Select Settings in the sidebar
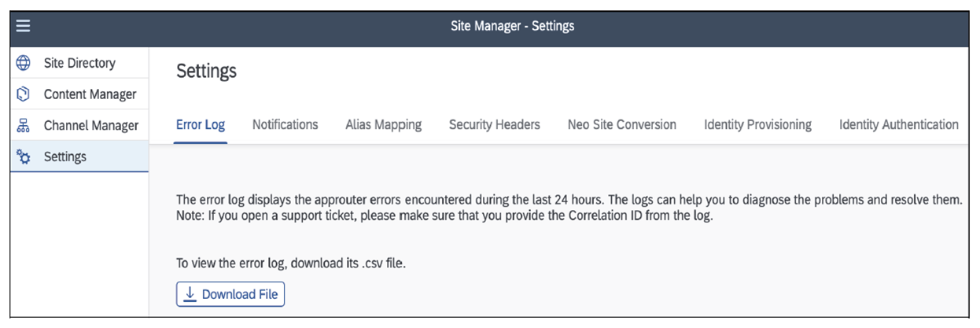This screenshot has height=328, width=980. [65, 157]
